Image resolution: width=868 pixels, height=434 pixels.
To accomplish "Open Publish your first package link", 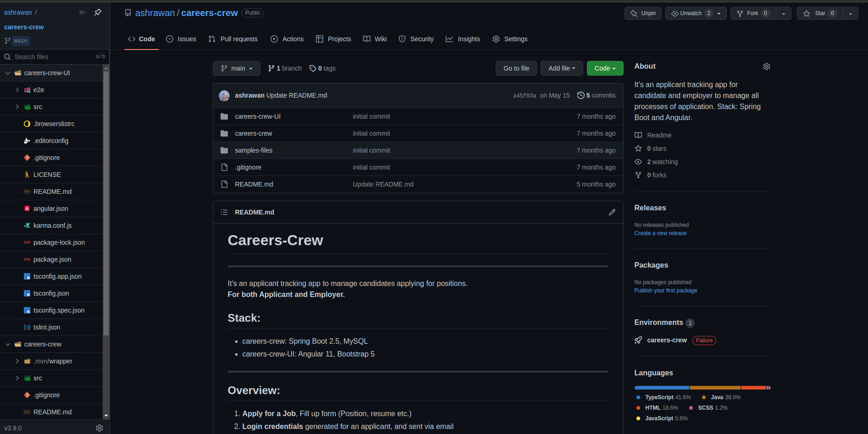I will pyautogui.click(x=666, y=291).
